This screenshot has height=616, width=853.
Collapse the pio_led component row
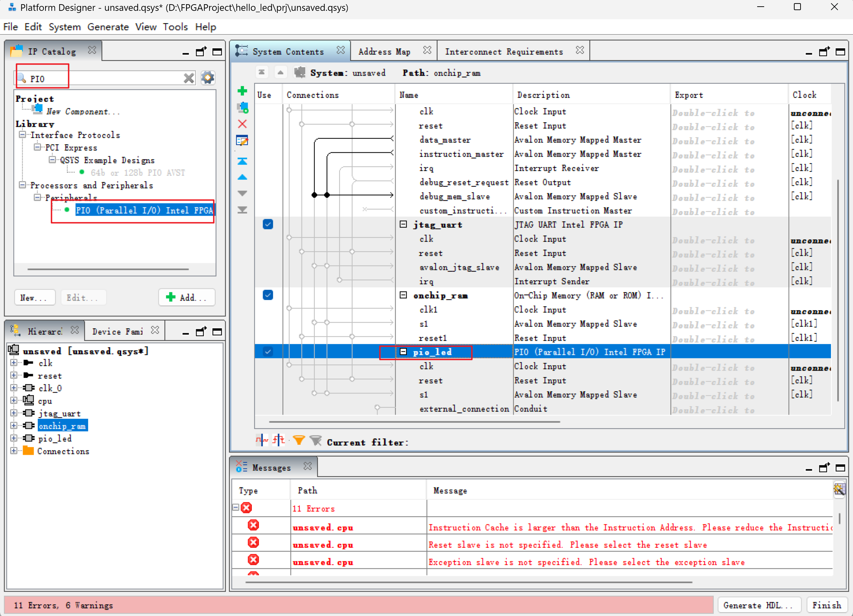pos(403,352)
